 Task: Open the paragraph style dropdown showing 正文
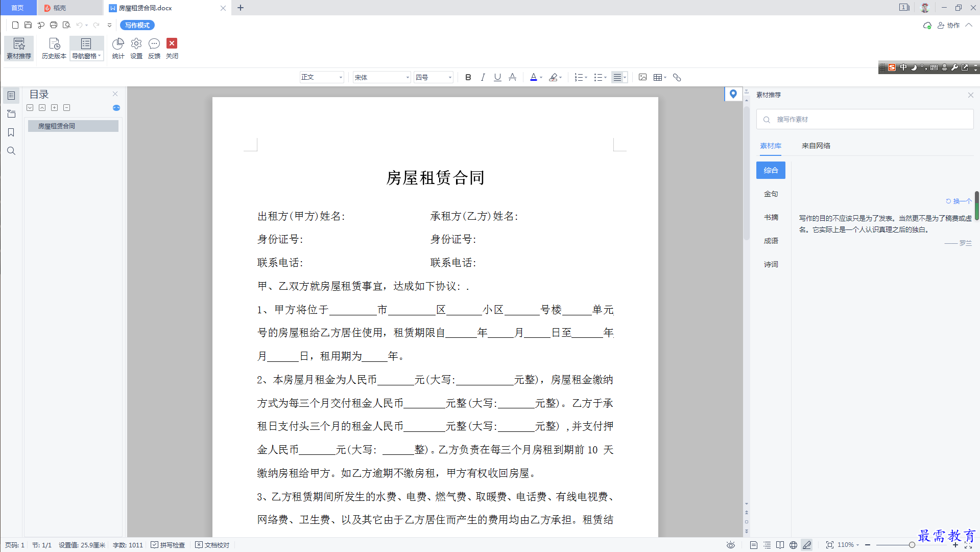pos(322,77)
